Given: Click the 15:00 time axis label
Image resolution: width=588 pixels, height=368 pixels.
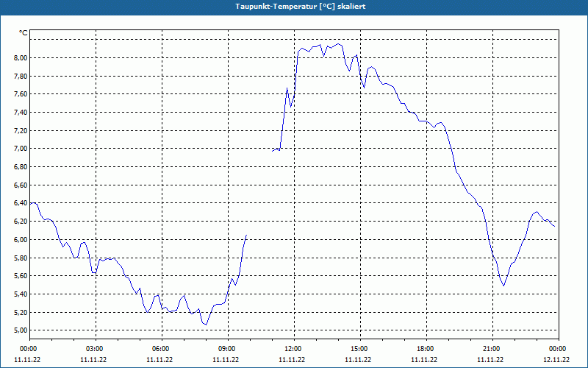Looking at the screenshot, I should [x=360, y=349].
